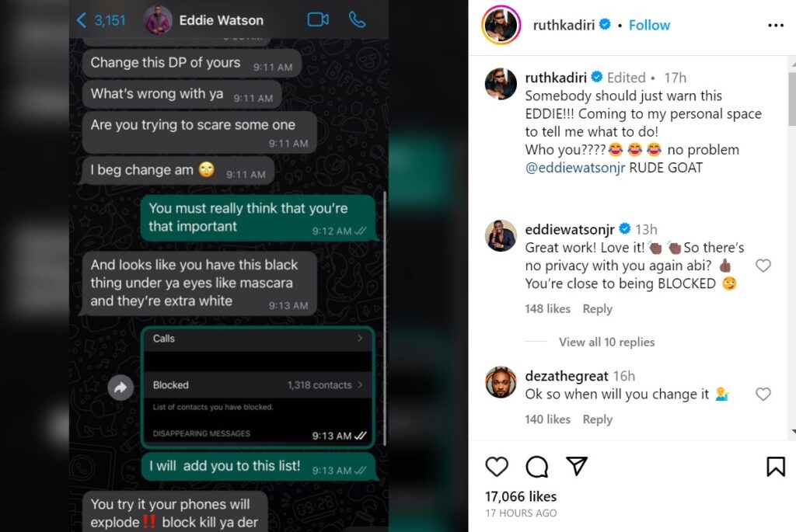Follow ruthkadiri
This screenshot has width=796, height=532.
[649, 25]
